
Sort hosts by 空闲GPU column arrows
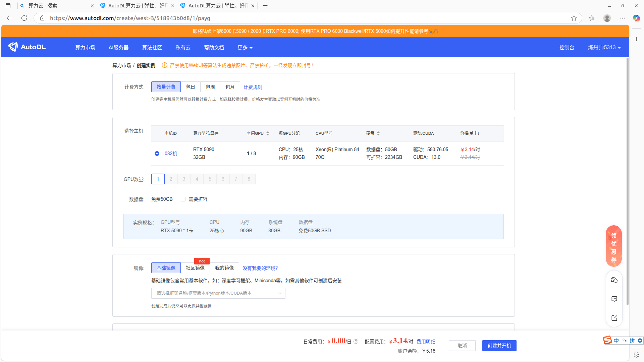tap(268, 133)
